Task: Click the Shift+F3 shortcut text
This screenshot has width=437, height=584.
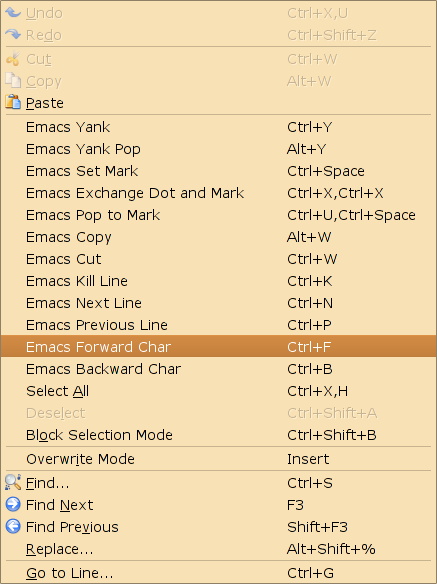Action: pos(317,527)
